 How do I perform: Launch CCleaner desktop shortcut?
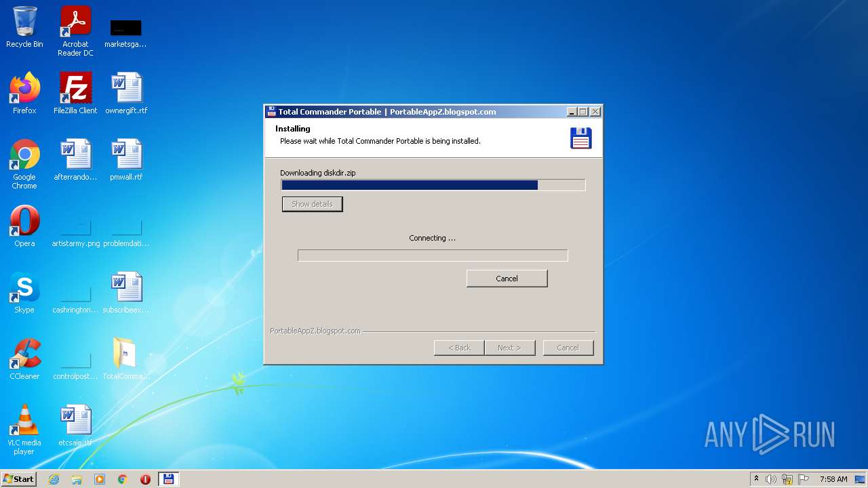[x=24, y=359]
